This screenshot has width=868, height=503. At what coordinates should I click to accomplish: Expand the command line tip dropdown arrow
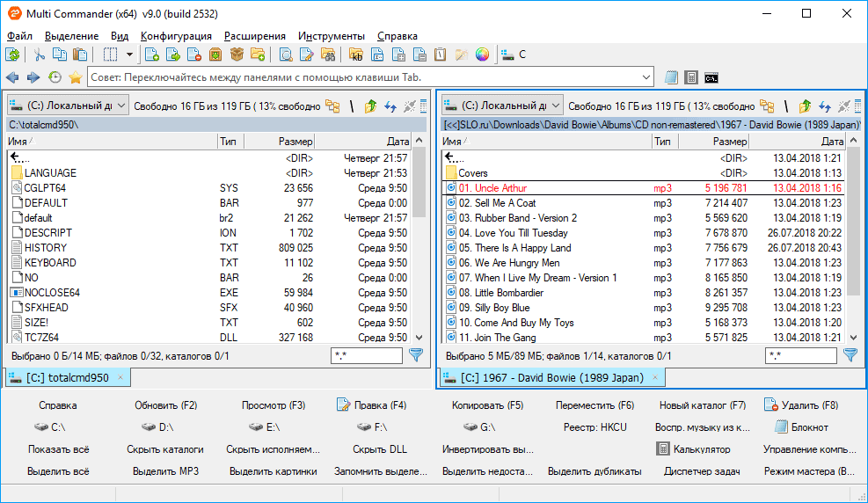pos(646,77)
